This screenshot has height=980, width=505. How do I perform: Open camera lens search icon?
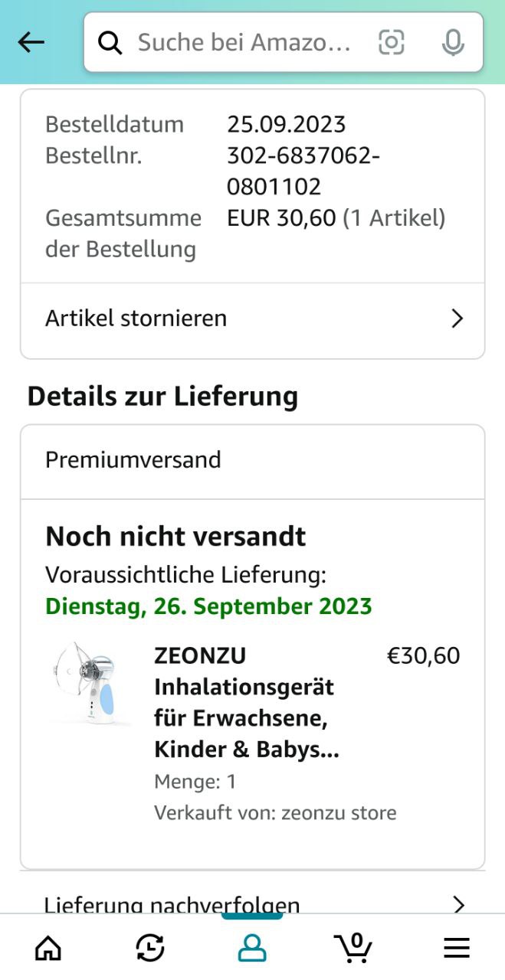coord(392,43)
